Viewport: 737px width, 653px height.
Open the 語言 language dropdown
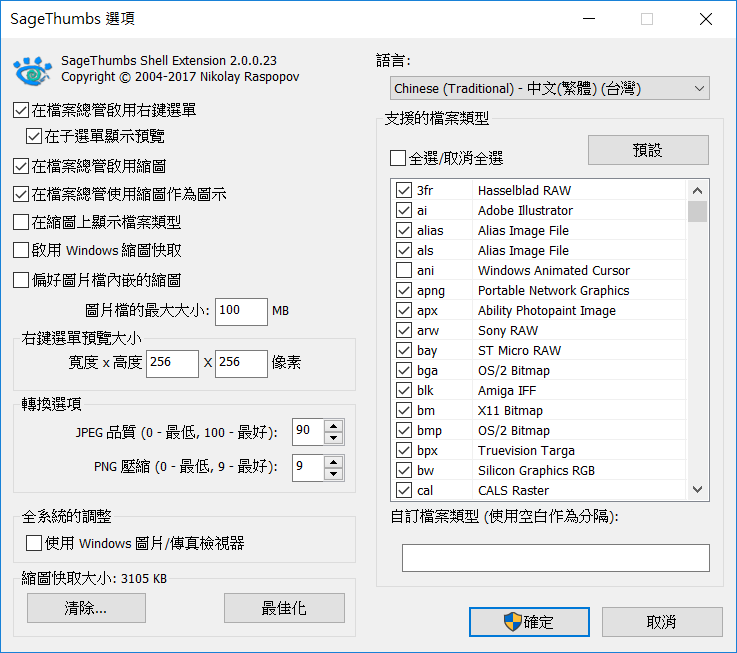[x=549, y=88]
